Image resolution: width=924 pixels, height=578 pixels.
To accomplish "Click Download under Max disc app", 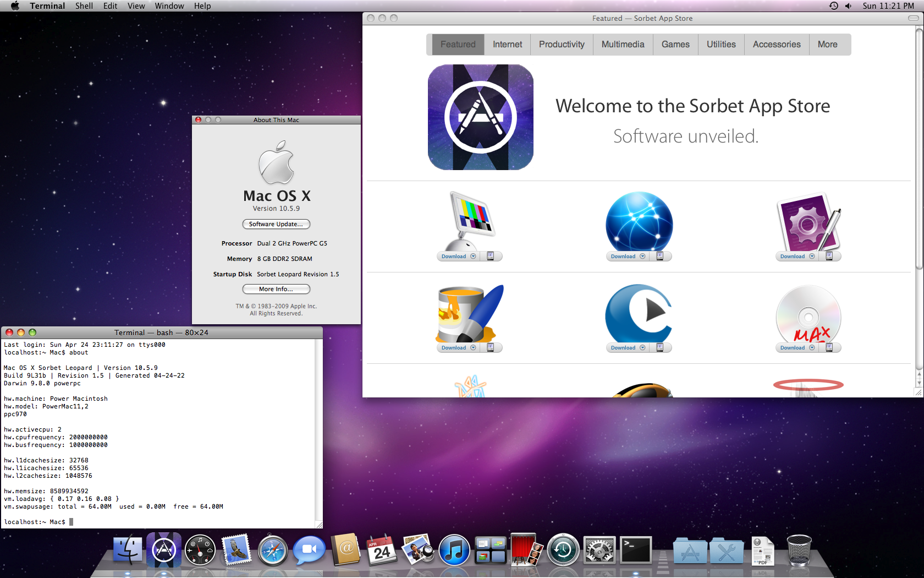I will 793,348.
